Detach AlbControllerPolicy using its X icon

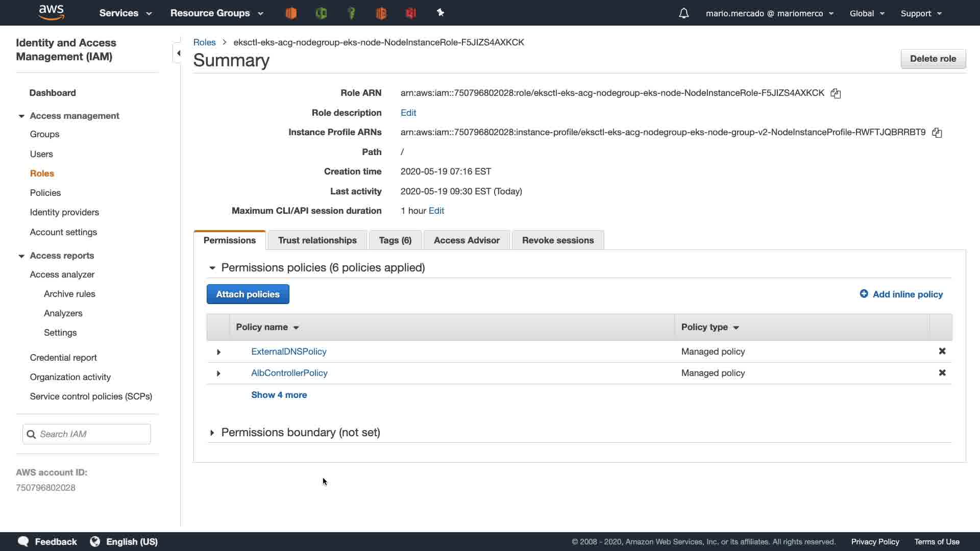pos(942,373)
